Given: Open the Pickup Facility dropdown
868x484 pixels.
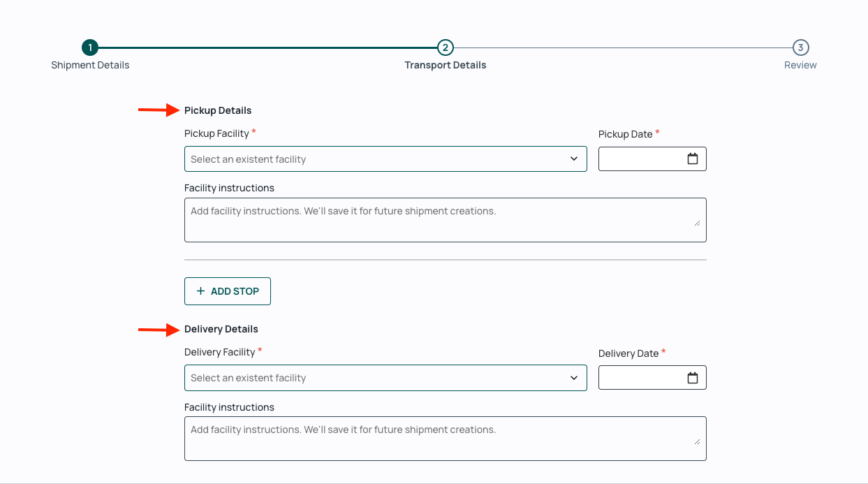Looking at the screenshot, I should coord(377,159).
